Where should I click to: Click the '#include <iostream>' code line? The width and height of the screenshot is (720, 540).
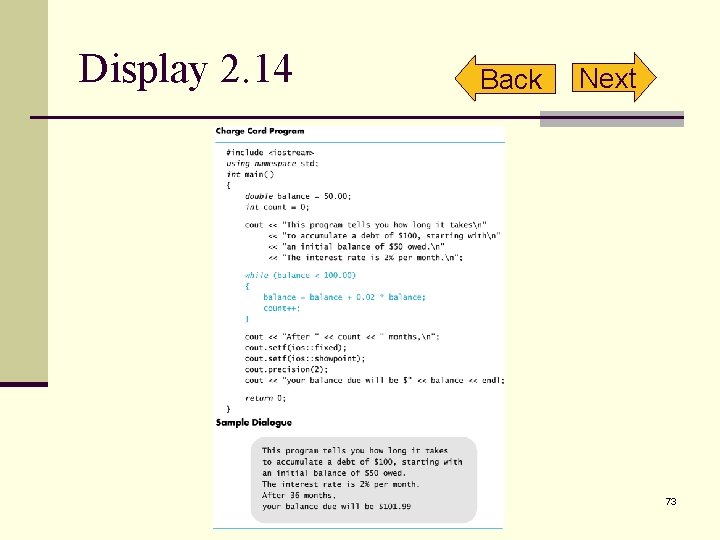(x=270, y=152)
